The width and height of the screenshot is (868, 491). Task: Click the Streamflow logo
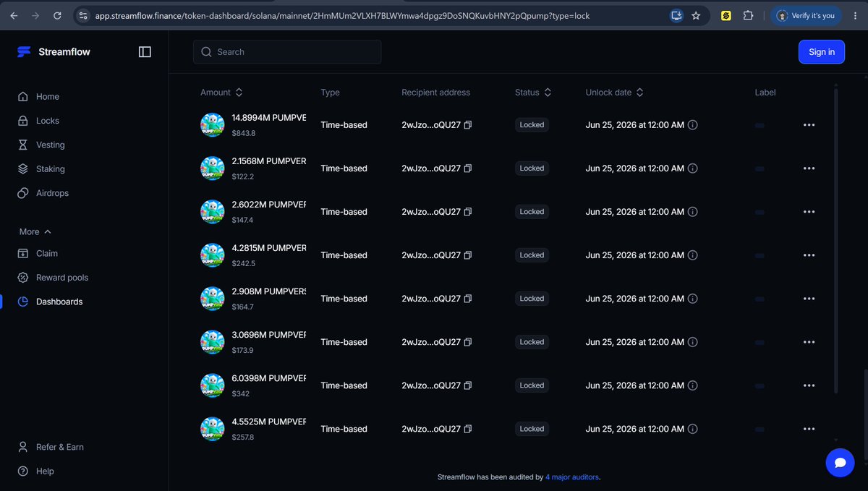[54, 51]
